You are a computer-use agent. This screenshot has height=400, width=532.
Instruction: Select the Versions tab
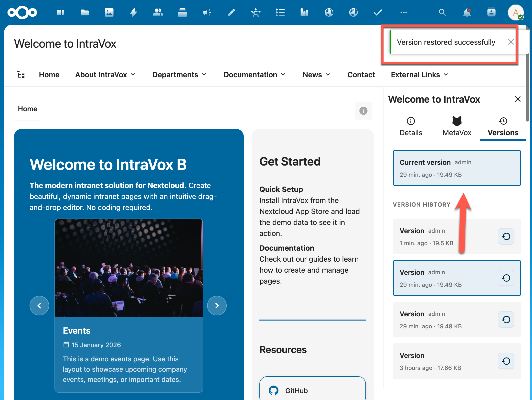(x=503, y=126)
